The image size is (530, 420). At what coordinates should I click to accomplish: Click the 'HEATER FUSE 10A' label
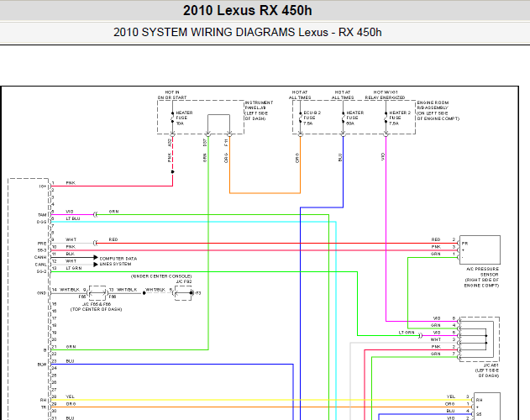coord(184,118)
